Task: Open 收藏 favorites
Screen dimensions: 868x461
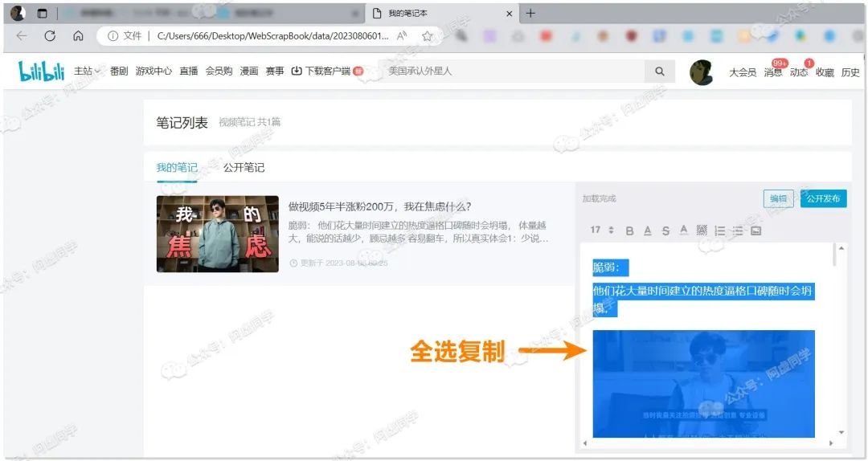Action: (825, 72)
